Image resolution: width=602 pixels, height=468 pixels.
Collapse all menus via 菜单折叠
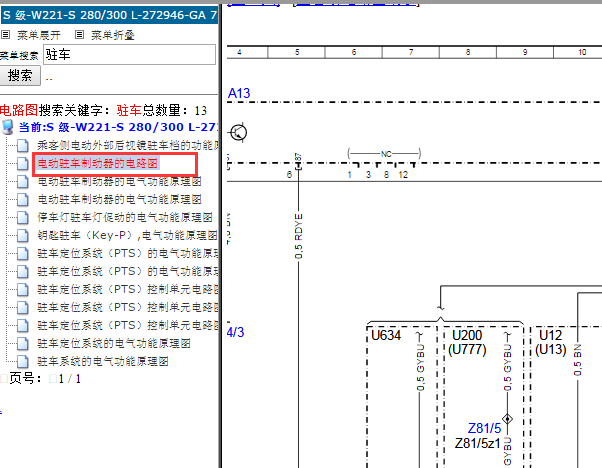(112, 35)
